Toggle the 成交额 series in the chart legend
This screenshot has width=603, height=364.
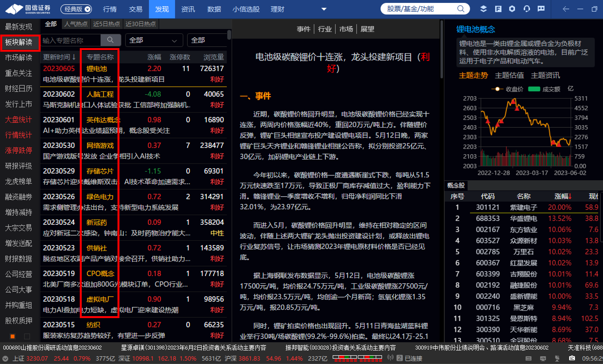point(544,89)
